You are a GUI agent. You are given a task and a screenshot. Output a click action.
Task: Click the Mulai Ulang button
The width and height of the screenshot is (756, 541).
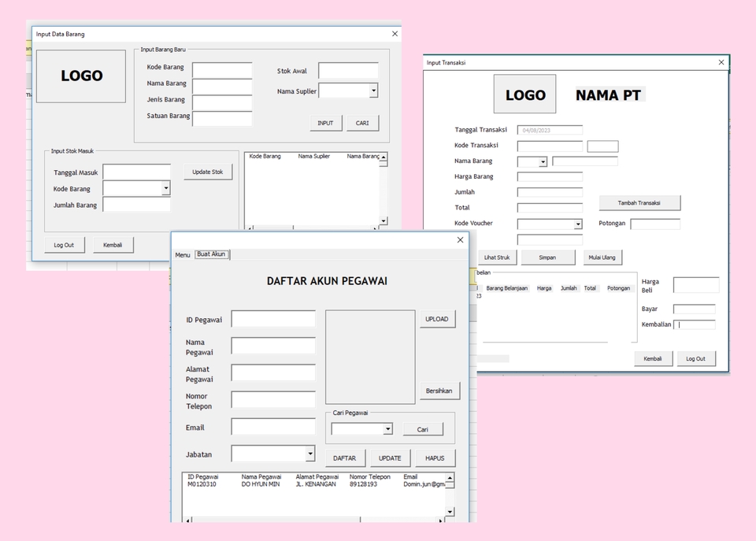pos(602,258)
